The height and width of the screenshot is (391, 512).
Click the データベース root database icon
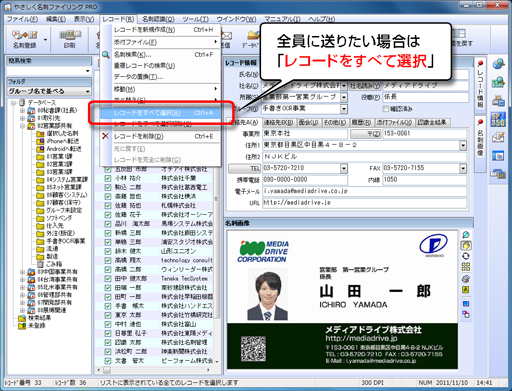pos(23,102)
